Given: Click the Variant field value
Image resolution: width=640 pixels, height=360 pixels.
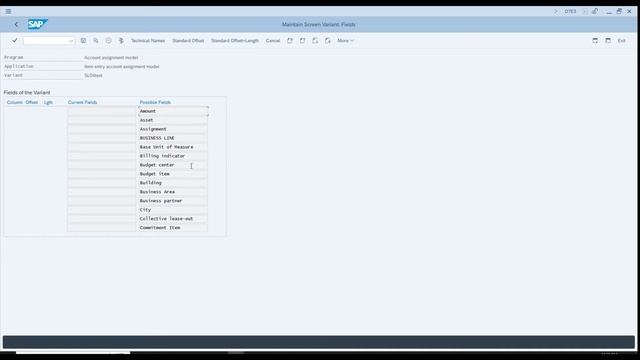Looking at the screenshot, I should pos(93,76).
